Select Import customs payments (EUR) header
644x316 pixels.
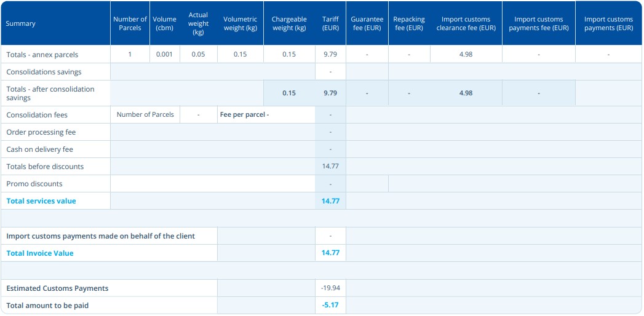608,24
